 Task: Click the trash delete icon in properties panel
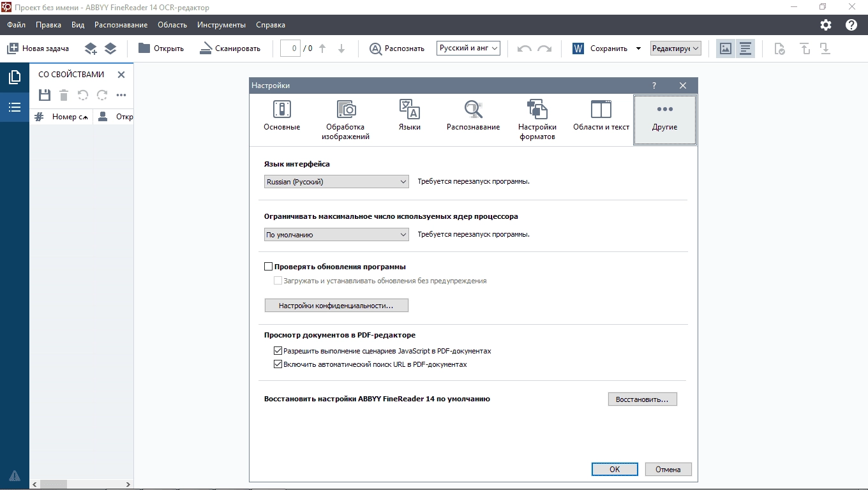64,95
